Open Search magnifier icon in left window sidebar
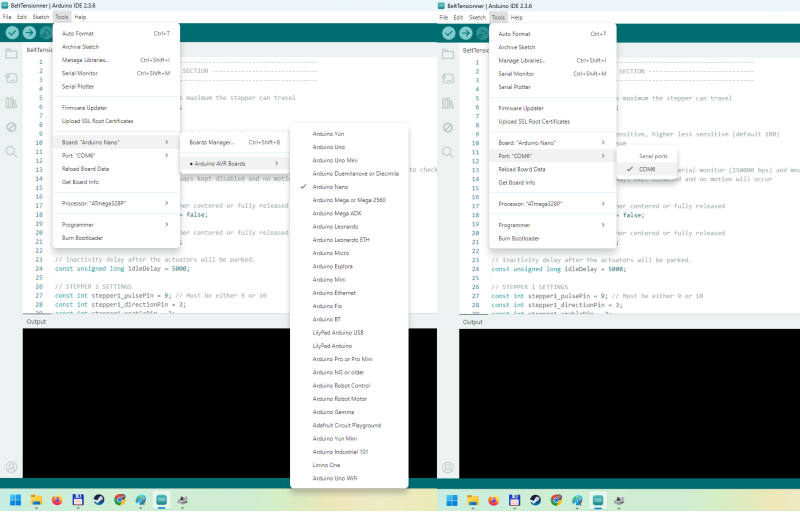The height and width of the screenshot is (521, 800). 11,152
